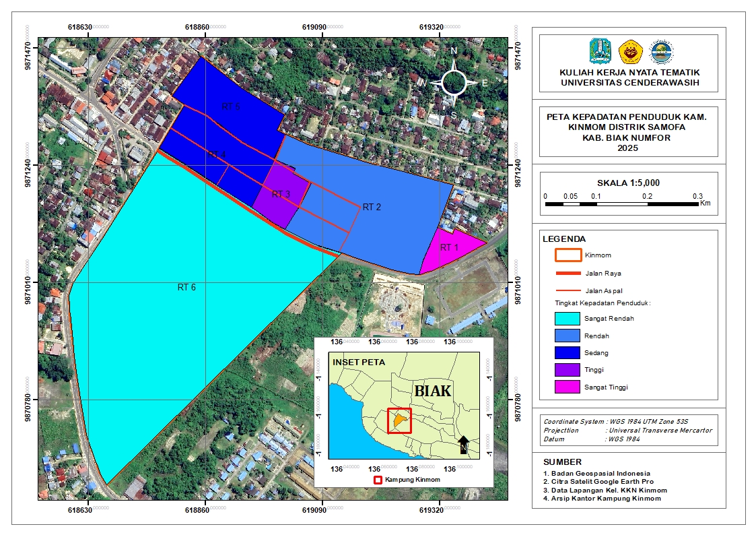Click the RT 5 label on the map
756x535 pixels.
pyautogui.click(x=231, y=106)
